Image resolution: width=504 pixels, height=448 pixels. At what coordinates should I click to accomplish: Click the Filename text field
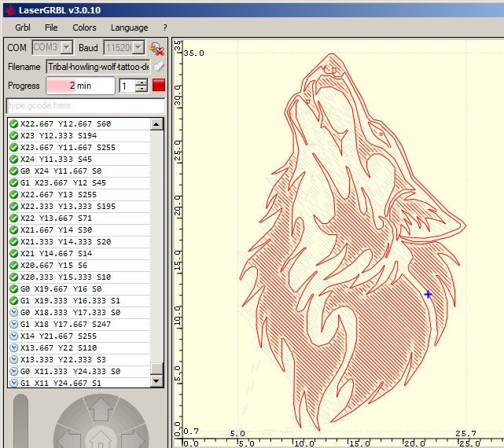pyautogui.click(x=97, y=67)
